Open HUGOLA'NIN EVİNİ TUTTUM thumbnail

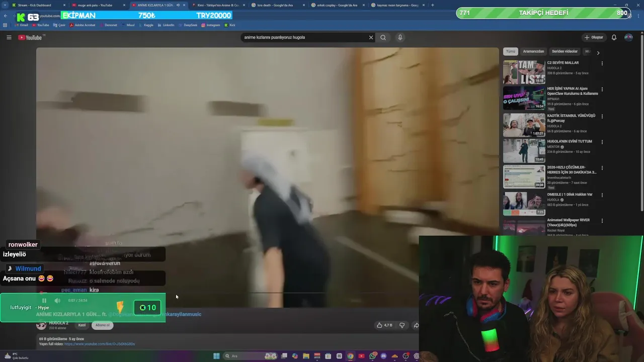tap(524, 151)
